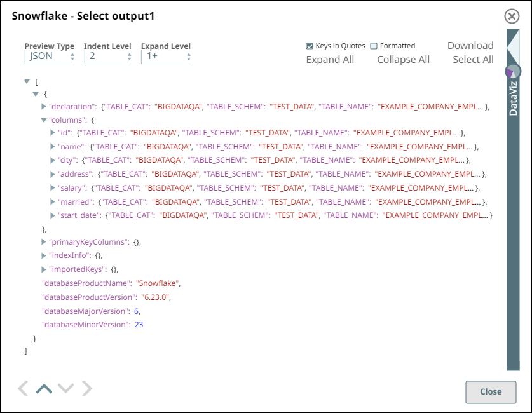Expand the "primaryKeyColumns" node
The width and height of the screenshot is (532, 413).
coord(44,242)
